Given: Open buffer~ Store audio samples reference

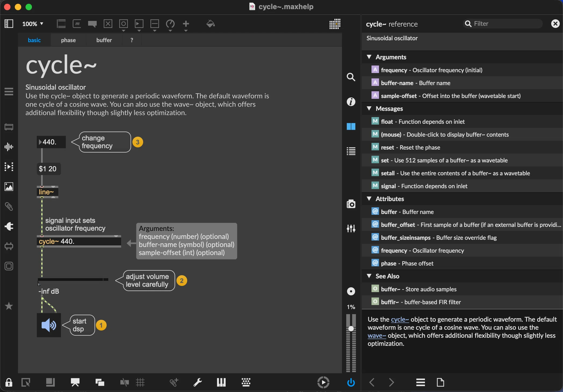Looking at the screenshot, I should tap(462, 289).
